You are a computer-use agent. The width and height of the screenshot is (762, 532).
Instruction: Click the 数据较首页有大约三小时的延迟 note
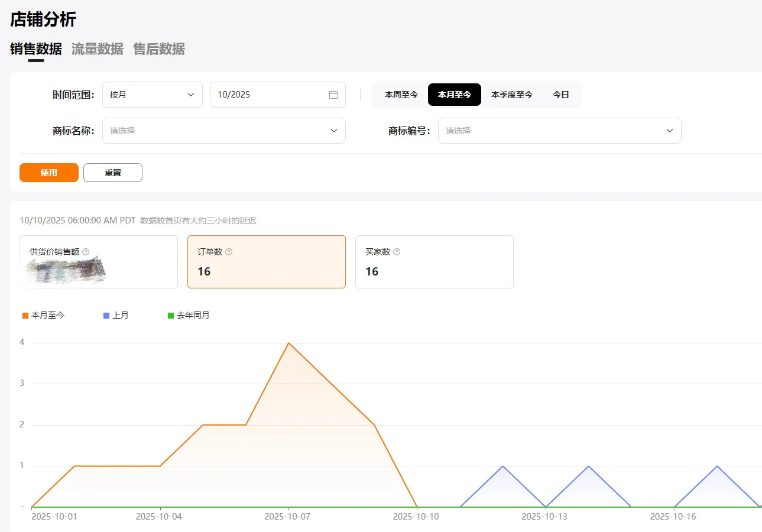(x=198, y=220)
